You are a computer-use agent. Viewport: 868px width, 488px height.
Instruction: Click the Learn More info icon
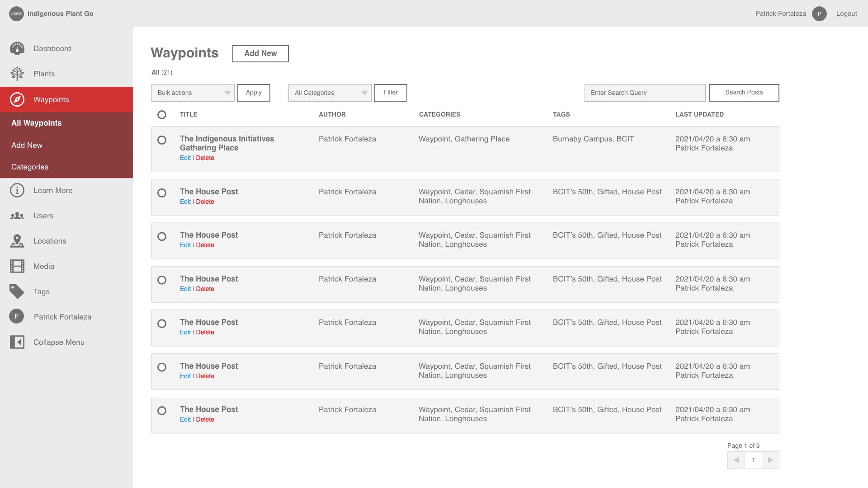(x=17, y=190)
